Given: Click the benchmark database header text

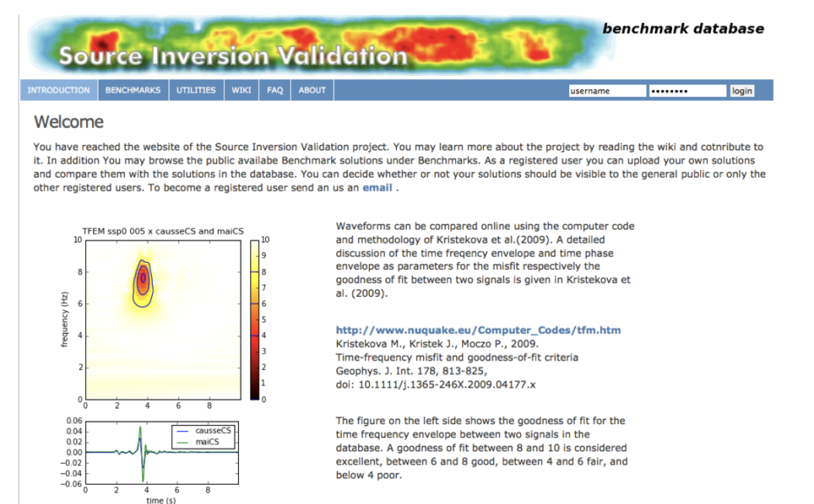Looking at the screenshot, I should pos(683,29).
